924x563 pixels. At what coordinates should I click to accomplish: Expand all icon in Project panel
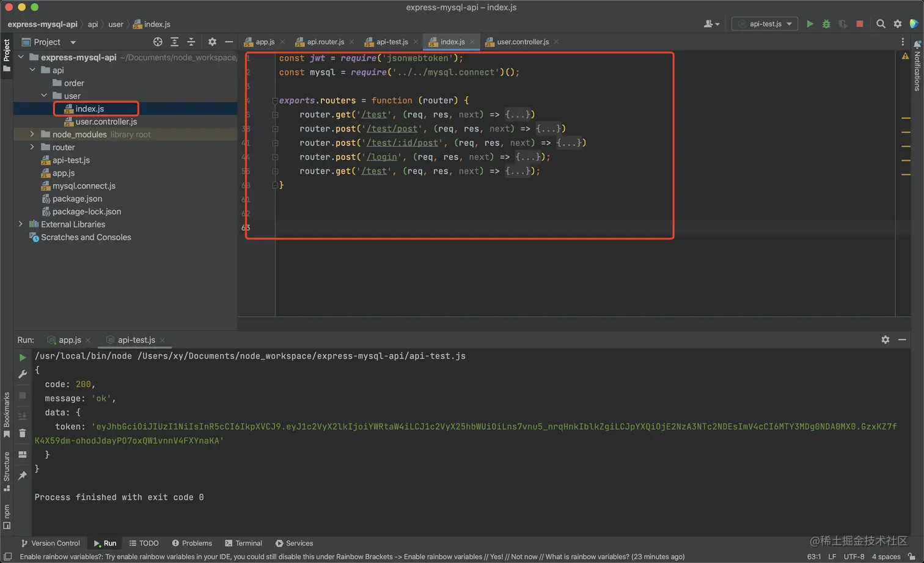175,42
